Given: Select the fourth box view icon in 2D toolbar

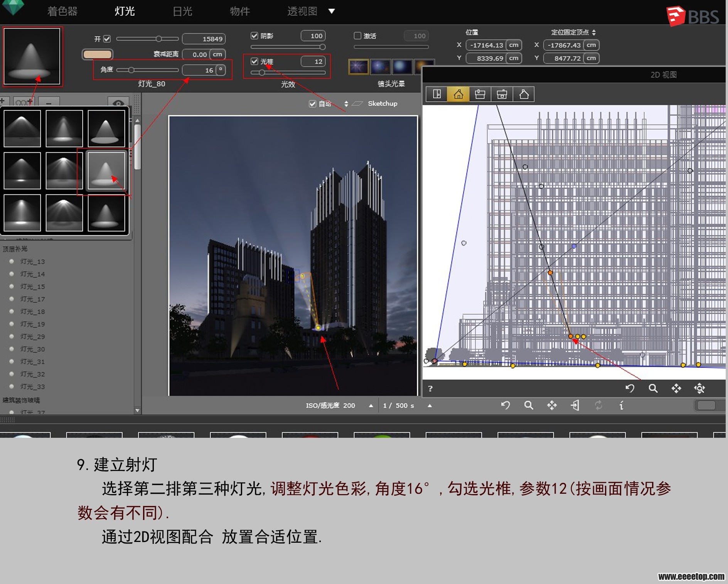Looking at the screenshot, I should 502,94.
